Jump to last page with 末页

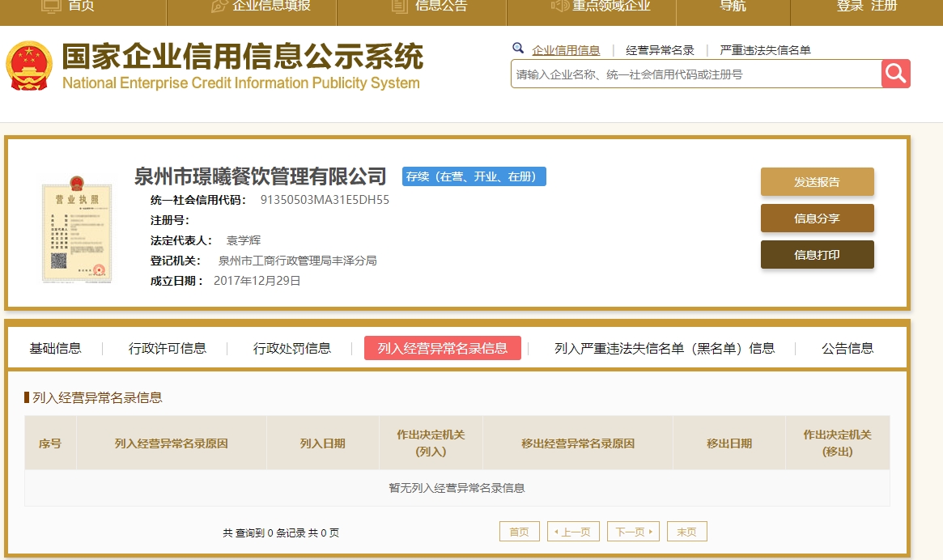[686, 532]
